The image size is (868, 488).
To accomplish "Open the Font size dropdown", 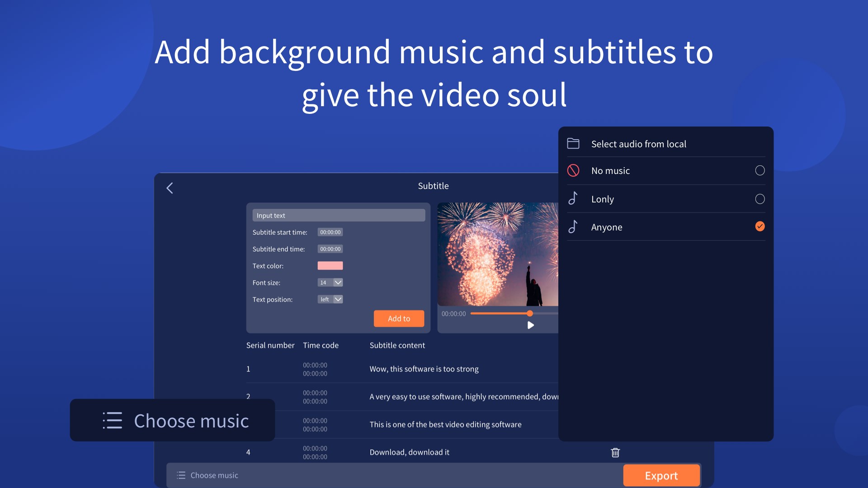I will 338,282.
